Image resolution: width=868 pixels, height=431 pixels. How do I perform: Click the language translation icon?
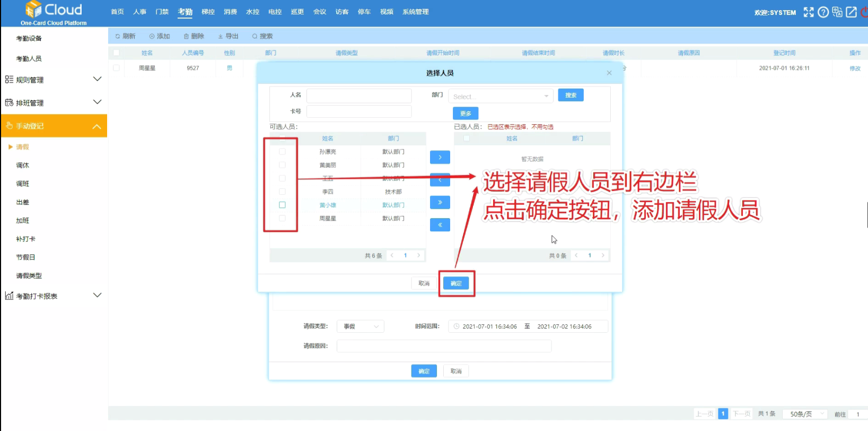[837, 12]
